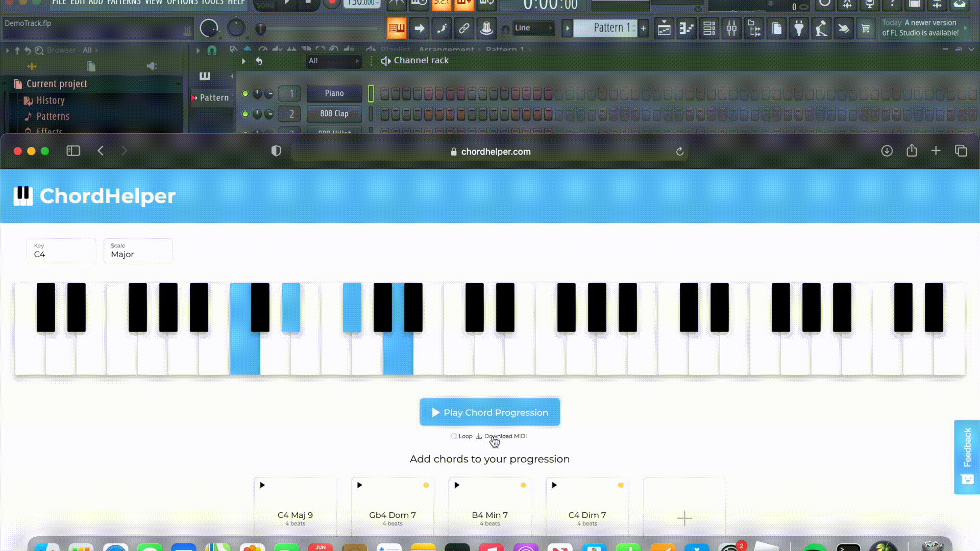
Task: Click the right-arrow icon in FL Studio toolbar
Action: pyautogui.click(x=420, y=29)
